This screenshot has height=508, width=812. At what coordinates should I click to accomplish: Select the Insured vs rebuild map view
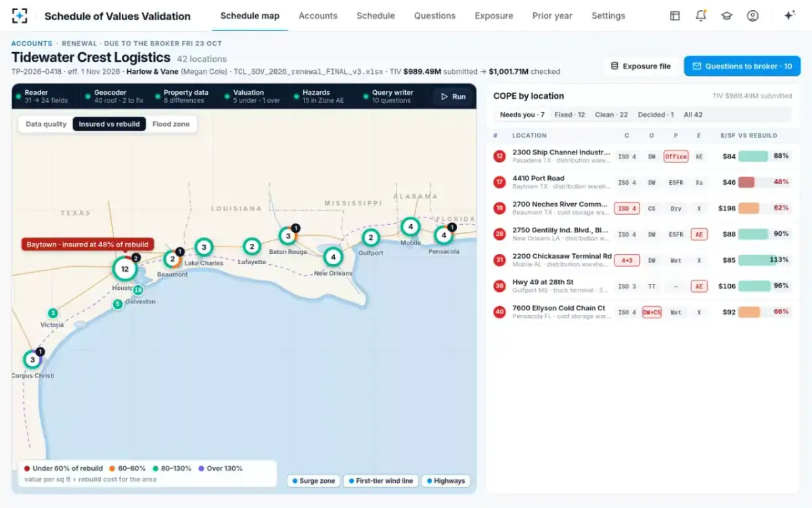[109, 124]
